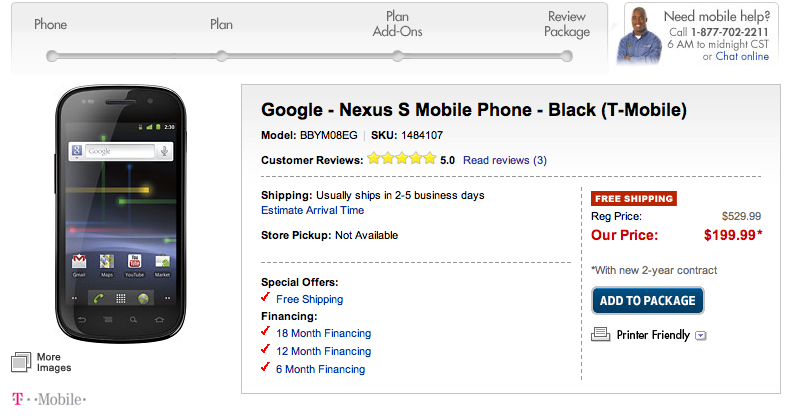The image size is (787, 419).
Task: Click the T-Mobile carrier logo
Action: tap(49, 400)
